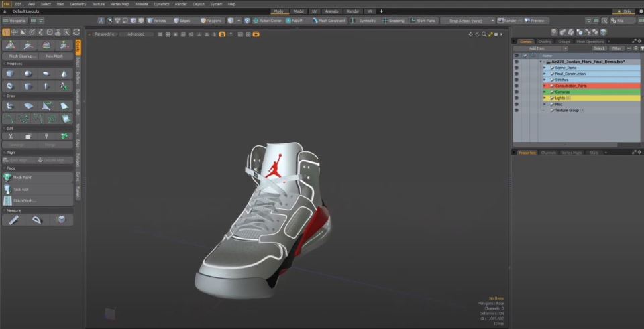Click the Polygons selection mode button
Screen dimensions: 644x329
[211, 21]
